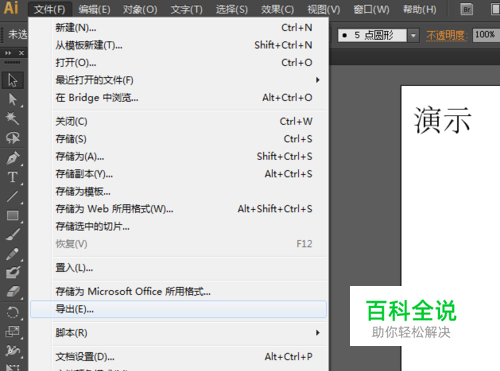Viewport: 500px width, 371px height.
Task: Select the Rectangle tool
Action: (x=13, y=215)
